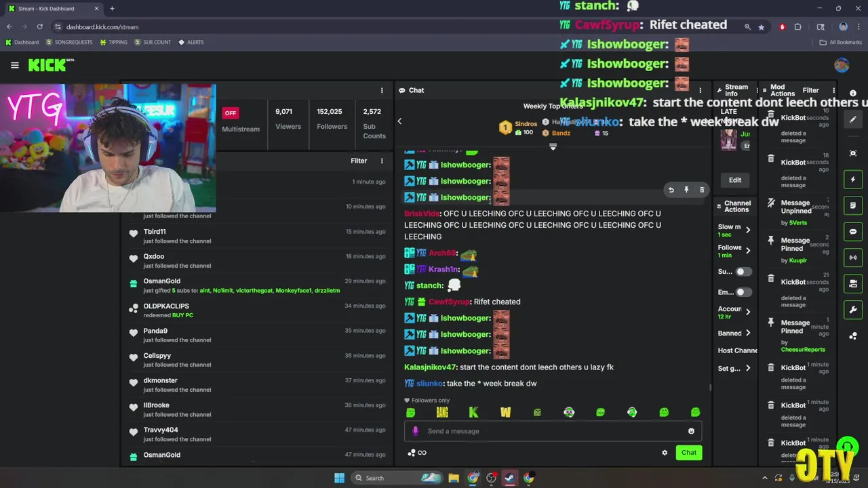Select the Stream - Kick Dashboard tab

(53, 8)
